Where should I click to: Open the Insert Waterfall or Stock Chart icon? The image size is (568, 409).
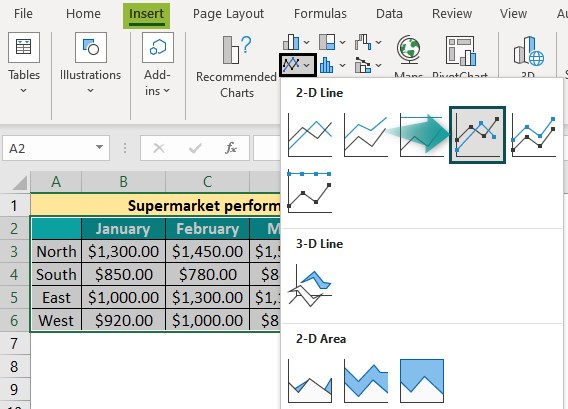tap(363, 42)
